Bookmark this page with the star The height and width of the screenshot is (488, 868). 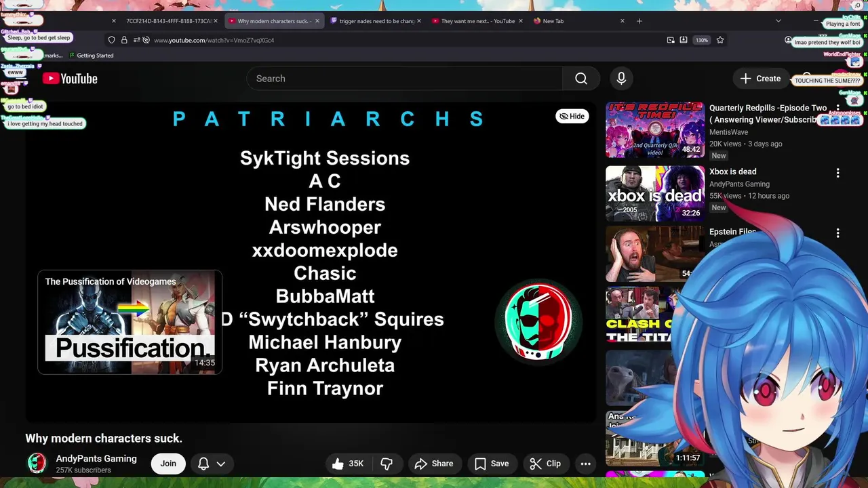tap(720, 40)
